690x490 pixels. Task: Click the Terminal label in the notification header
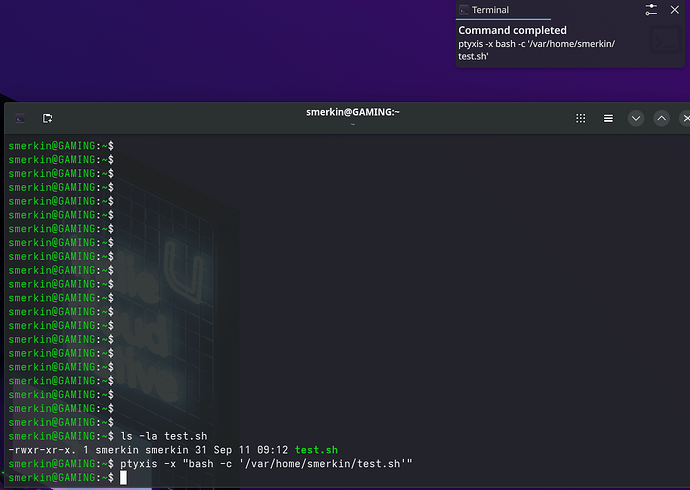(490, 10)
